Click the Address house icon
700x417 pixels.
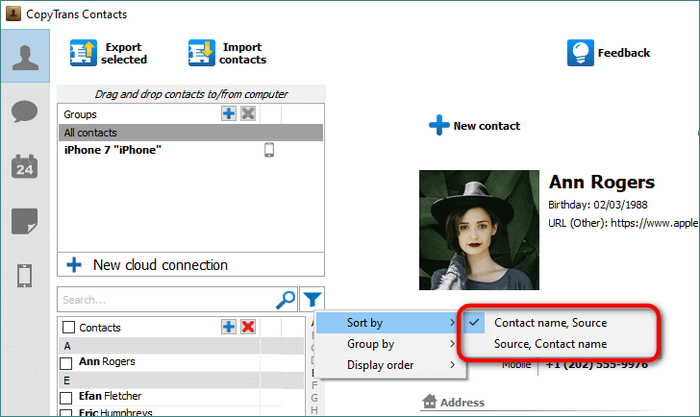[x=429, y=401]
